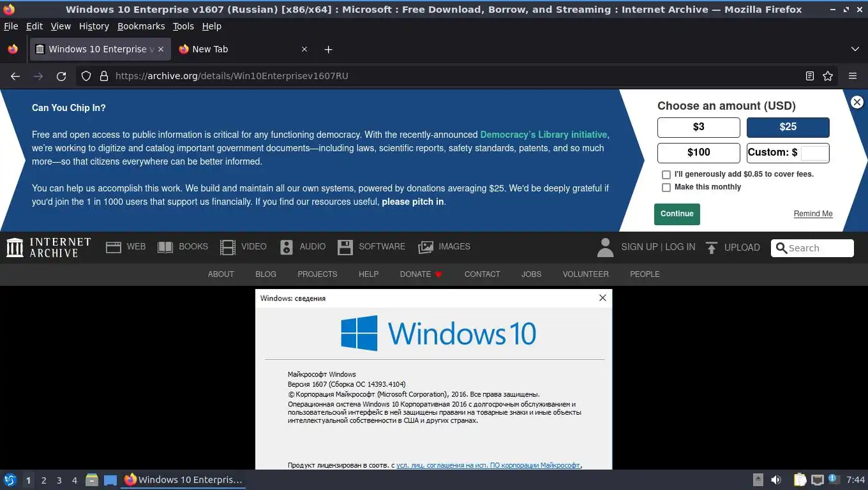Click the Windows 10 about-dialog image
The image size is (868, 490).
[434, 380]
